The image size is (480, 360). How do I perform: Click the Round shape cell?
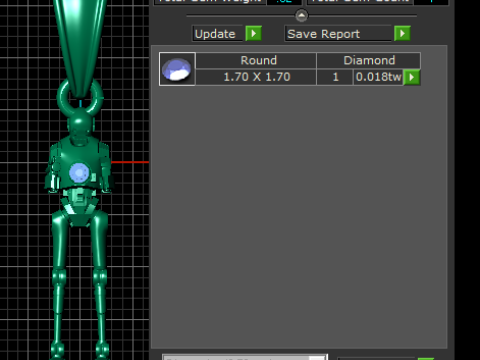(256, 60)
